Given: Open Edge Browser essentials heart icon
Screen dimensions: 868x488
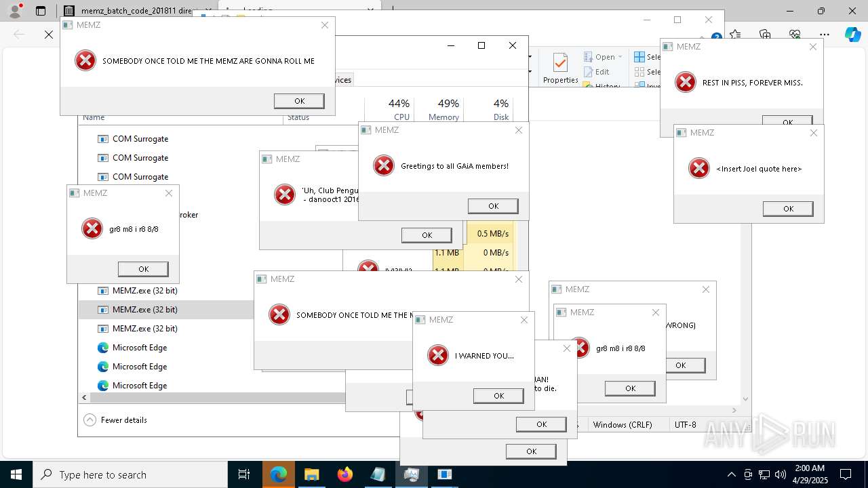Looking at the screenshot, I should [x=795, y=34].
